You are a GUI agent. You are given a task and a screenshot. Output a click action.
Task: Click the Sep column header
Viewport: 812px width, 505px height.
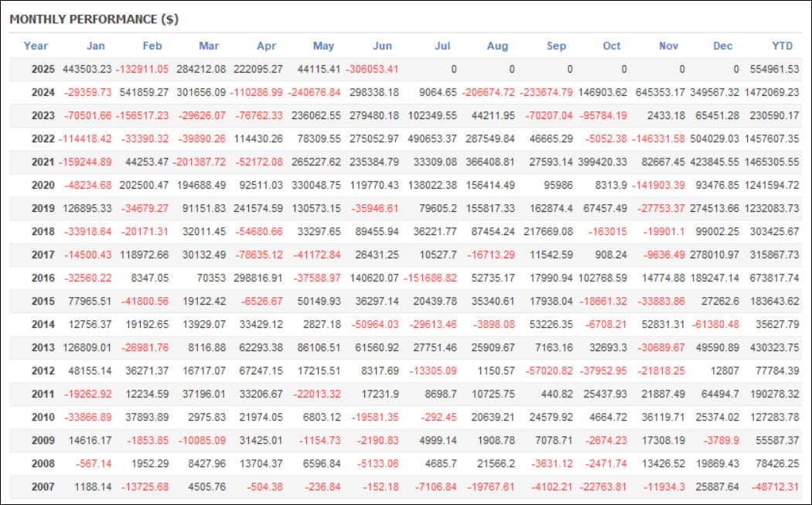point(556,46)
